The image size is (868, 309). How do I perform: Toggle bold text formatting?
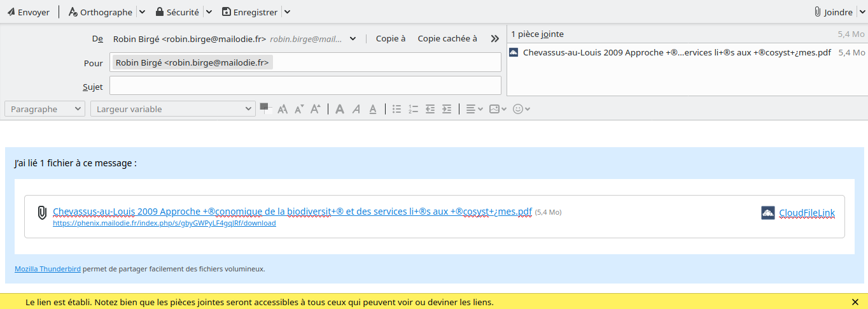pos(340,109)
